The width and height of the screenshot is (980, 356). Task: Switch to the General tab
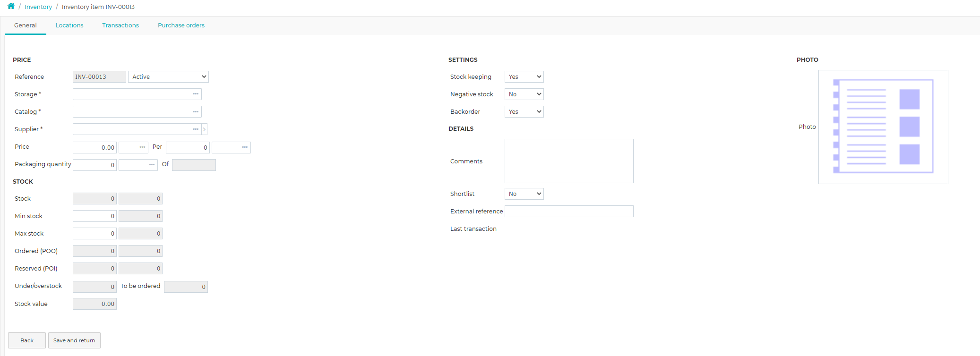pyautogui.click(x=26, y=25)
